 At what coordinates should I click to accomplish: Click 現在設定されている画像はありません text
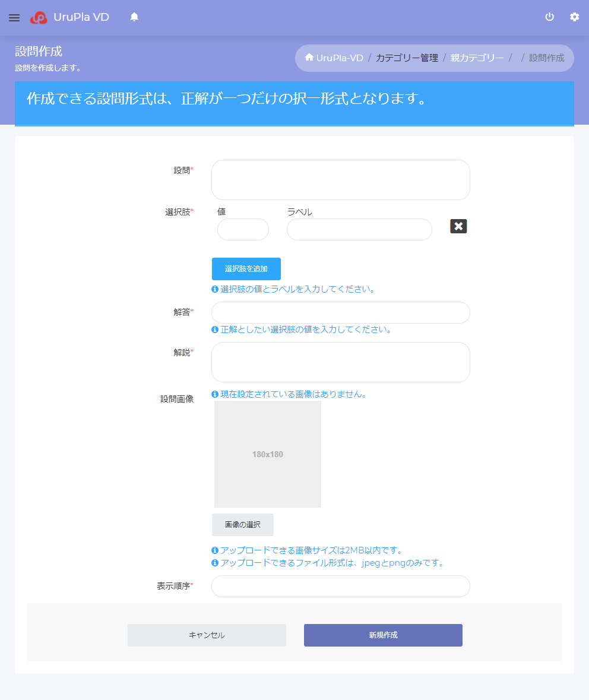pyautogui.click(x=293, y=394)
